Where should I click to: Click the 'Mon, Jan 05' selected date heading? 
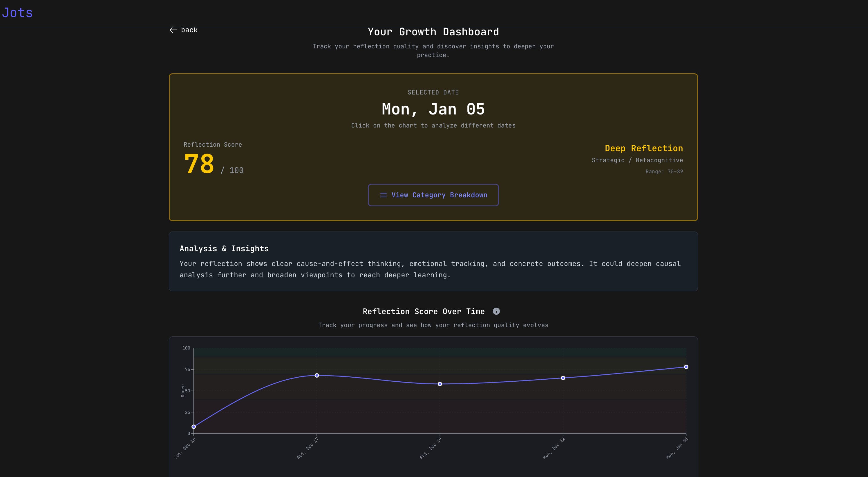(x=433, y=109)
